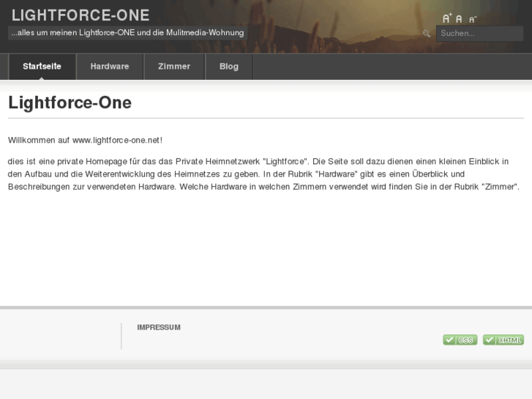Click the header banner landscape image
The height and width of the screenshot is (399, 532).
tap(329, 26)
